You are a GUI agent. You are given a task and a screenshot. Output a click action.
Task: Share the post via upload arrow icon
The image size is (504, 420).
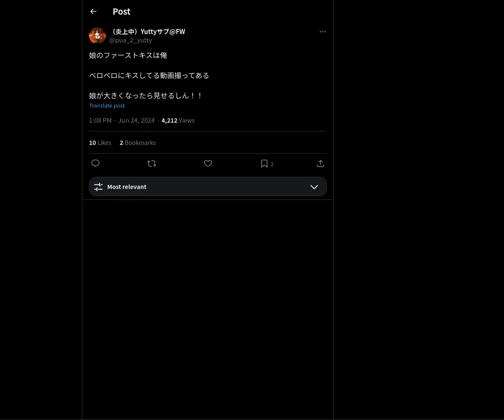pyautogui.click(x=320, y=163)
